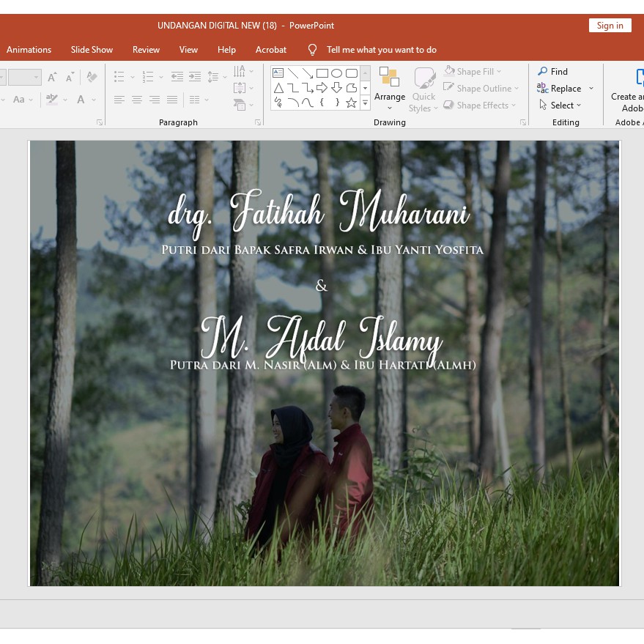The height and width of the screenshot is (644, 644).
Task: Open the Slide Show tab
Action: pos(92,50)
